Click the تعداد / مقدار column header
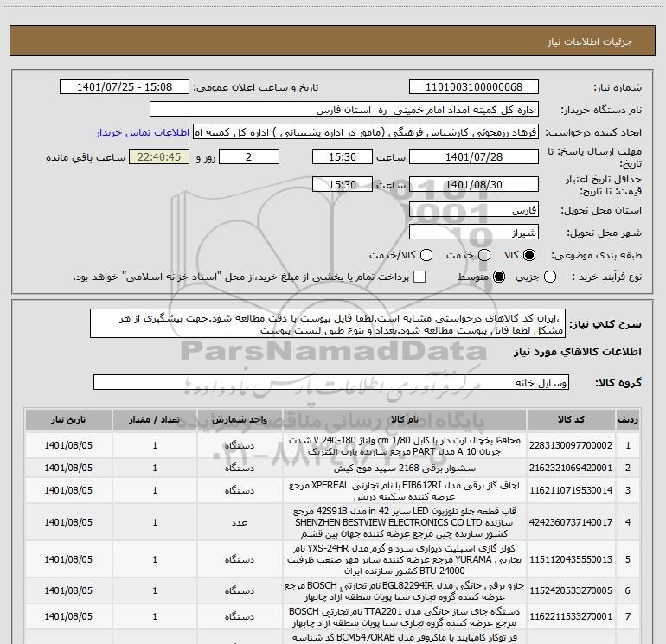Image resolution: width=666 pixels, height=644 pixels. 155,420
